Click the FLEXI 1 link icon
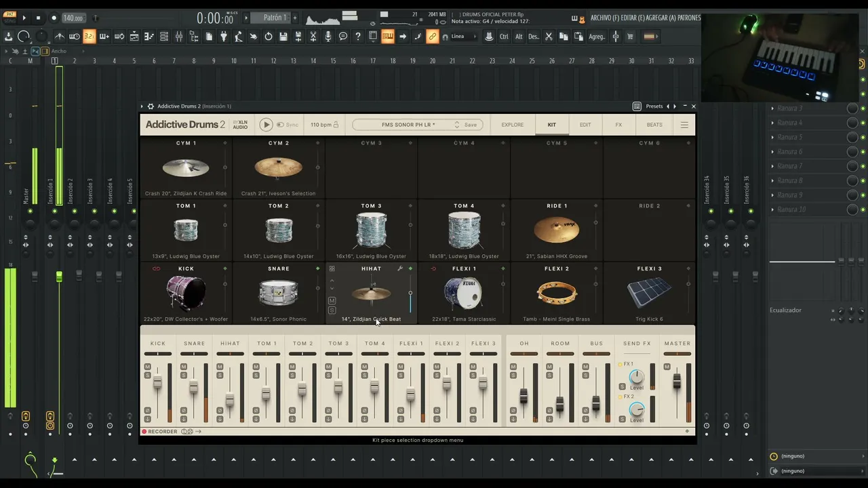868x488 pixels. pyautogui.click(x=434, y=268)
